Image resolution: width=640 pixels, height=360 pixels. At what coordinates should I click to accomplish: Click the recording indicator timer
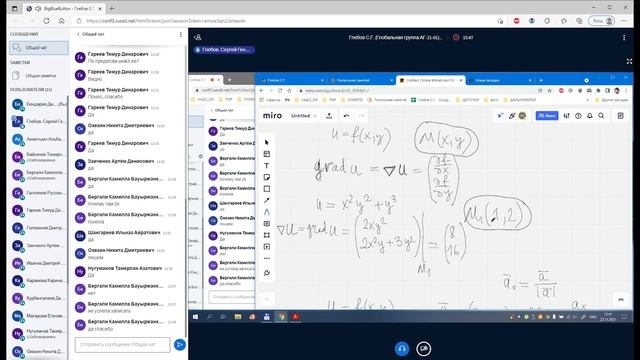point(463,38)
